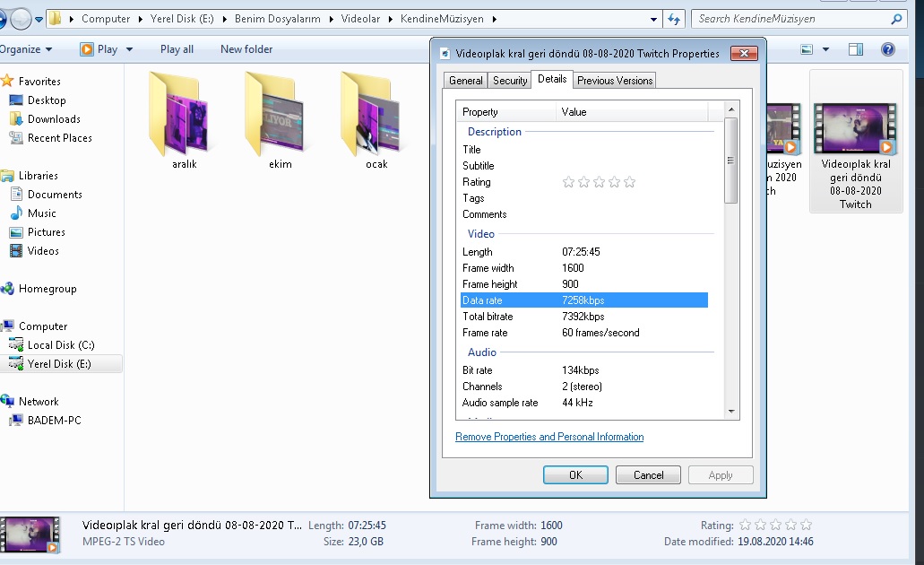Click the OK button
This screenshot has width=924, height=565.
point(575,474)
